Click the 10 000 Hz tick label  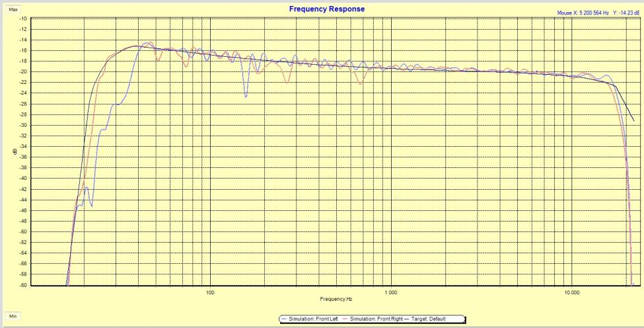click(x=572, y=293)
